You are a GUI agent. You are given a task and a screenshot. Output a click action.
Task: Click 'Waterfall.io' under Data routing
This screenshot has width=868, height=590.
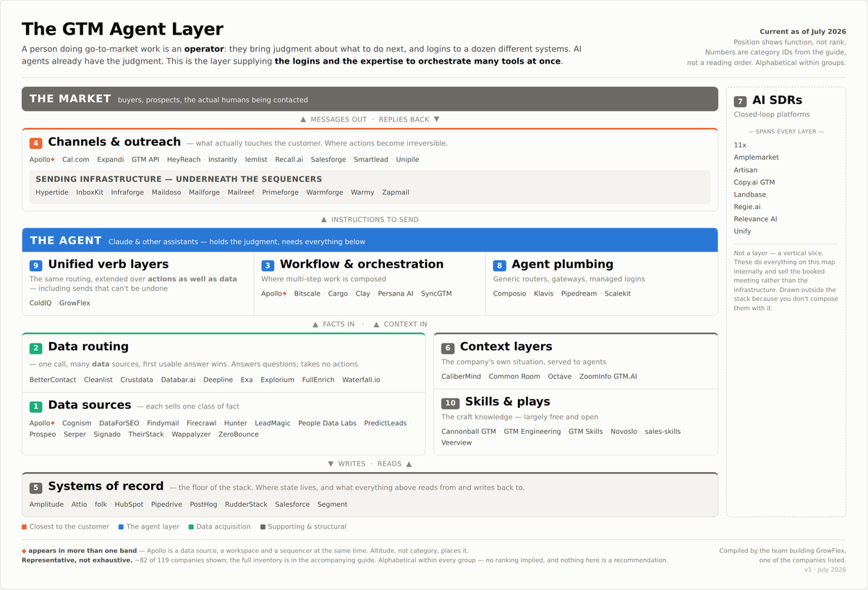[x=361, y=380]
